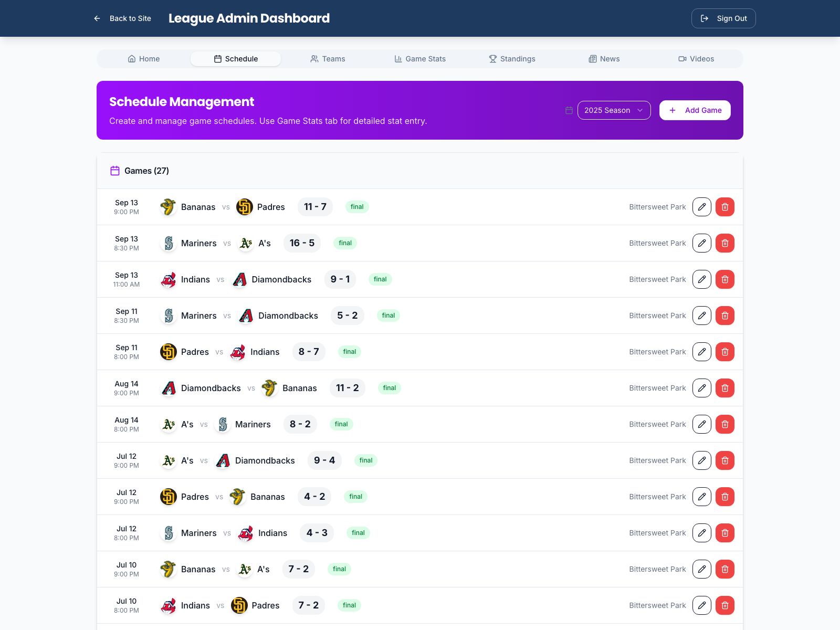The height and width of the screenshot is (630, 840).
Task: Click the Indians logo in the Jul 10 row
Action: click(168, 605)
